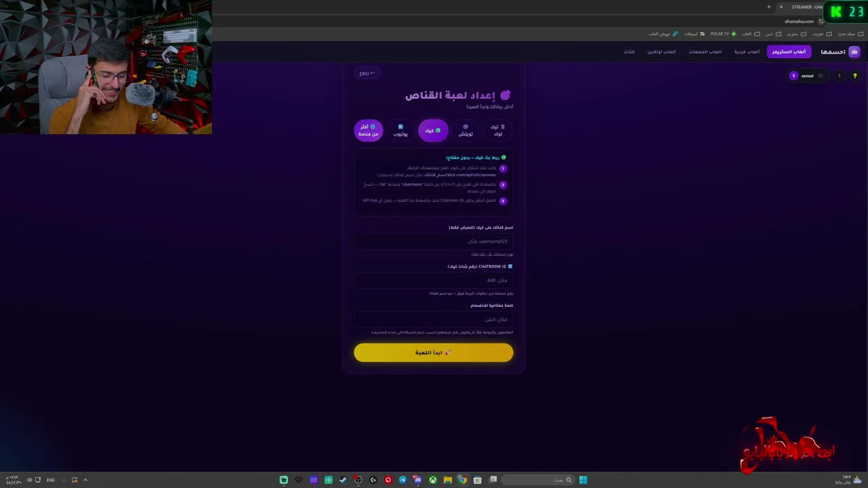Focus the join keyword input field
This screenshot has width=868, height=488.
[x=433, y=319]
